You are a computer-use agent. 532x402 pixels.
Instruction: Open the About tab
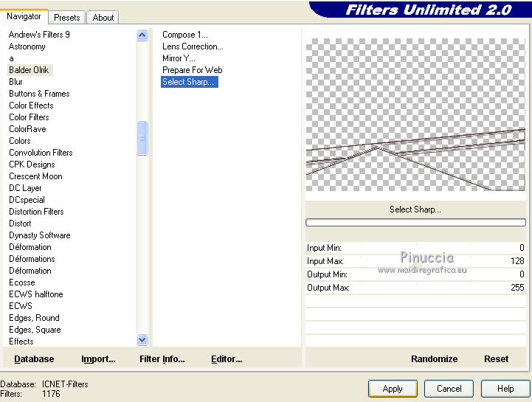coord(103,18)
